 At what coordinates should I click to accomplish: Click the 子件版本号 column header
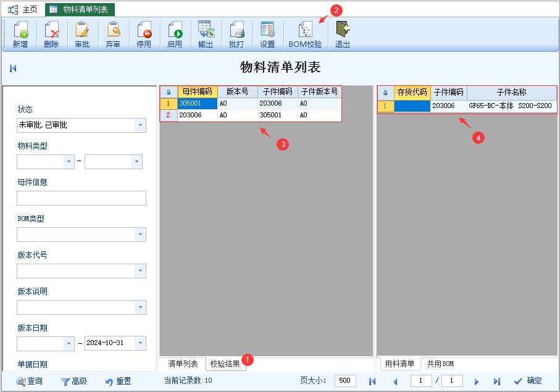[320, 92]
